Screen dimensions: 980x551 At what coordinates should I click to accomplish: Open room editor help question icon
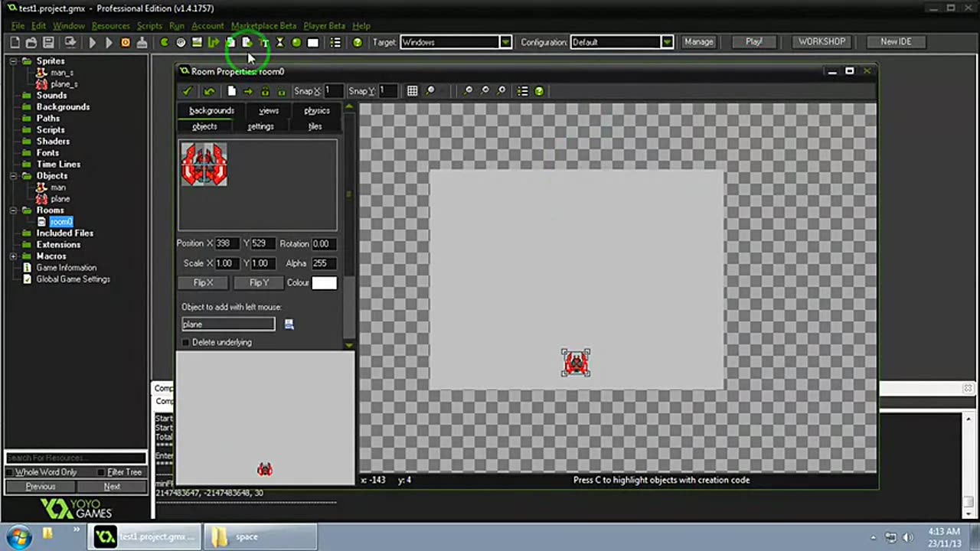539,91
